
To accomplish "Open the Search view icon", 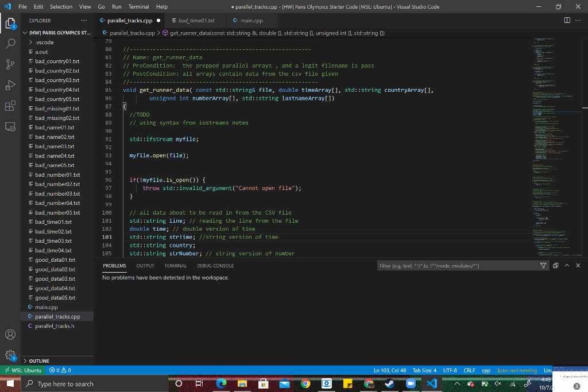I will click(10, 44).
